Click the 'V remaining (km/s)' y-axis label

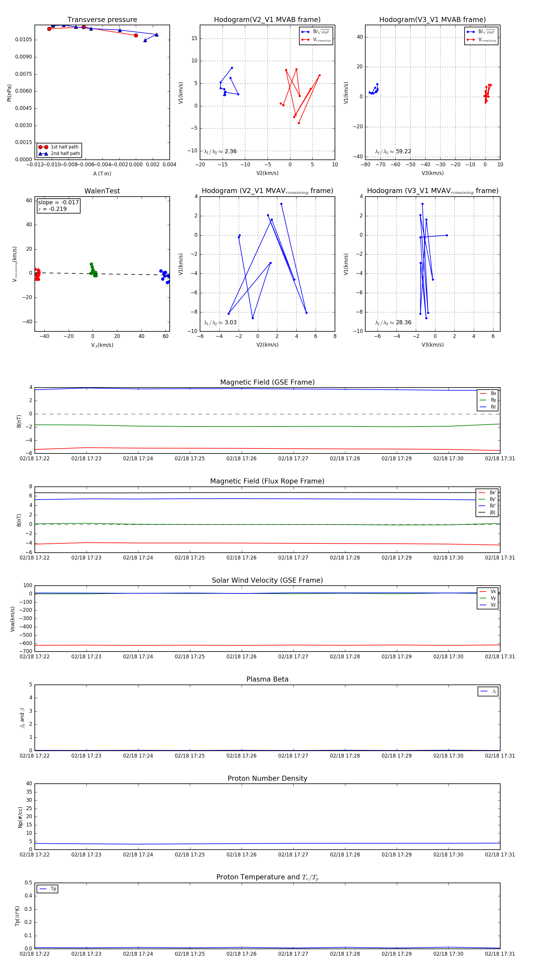click(x=15, y=264)
